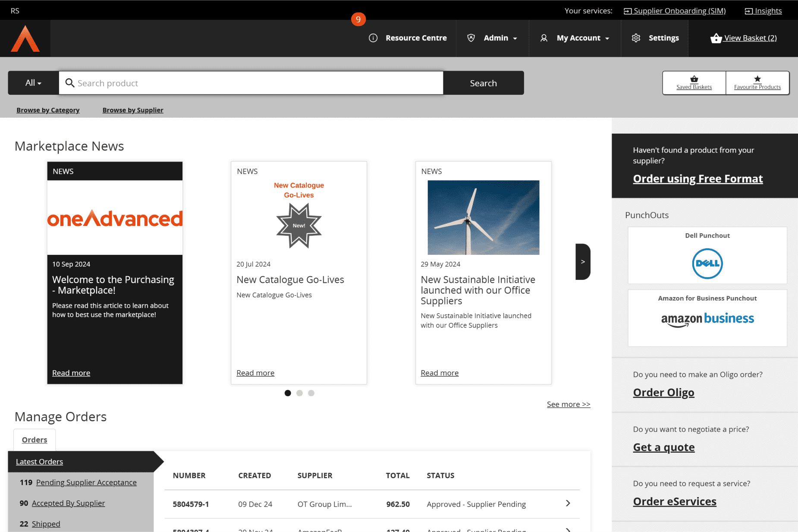Viewport: 798px width, 532px height.
Task: Select the Dell Punchout logo
Action: point(707,263)
